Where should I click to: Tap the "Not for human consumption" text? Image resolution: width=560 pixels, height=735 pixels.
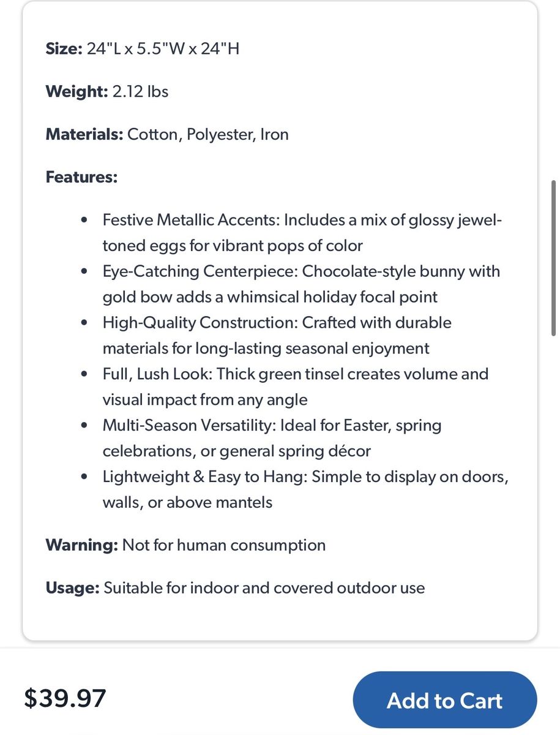coord(224,545)
